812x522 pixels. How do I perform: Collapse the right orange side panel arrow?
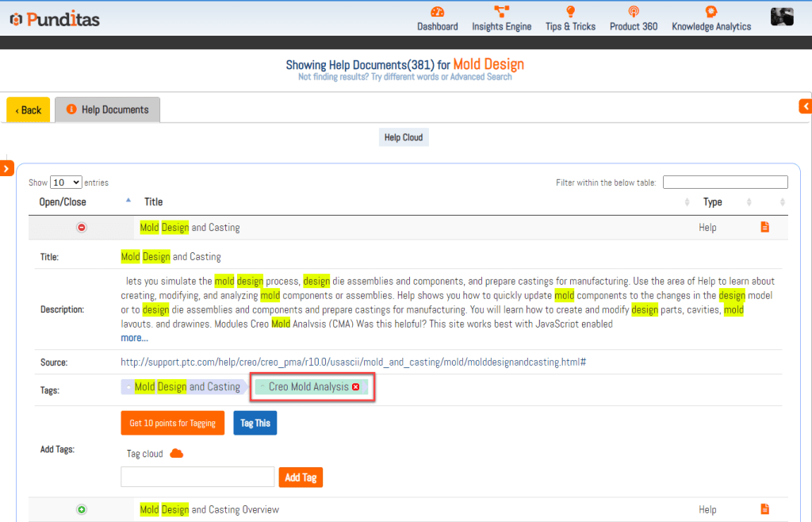[x=806, y=106]
